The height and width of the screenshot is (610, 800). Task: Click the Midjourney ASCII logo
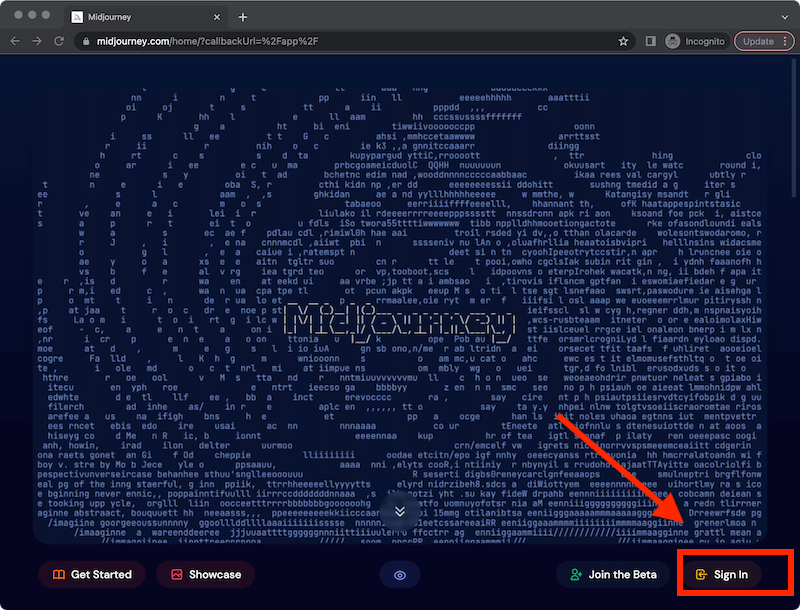click(x=400, y=320)
